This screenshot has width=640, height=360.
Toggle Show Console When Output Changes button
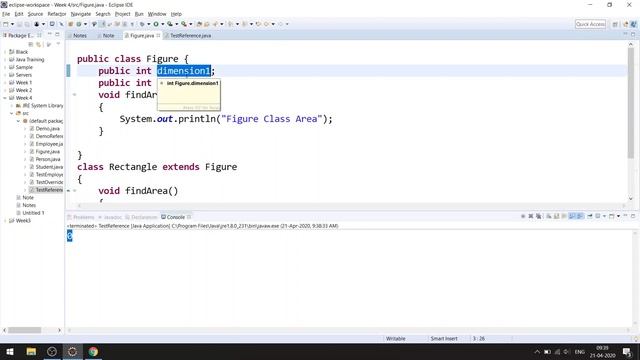pyautogui.click(x=572, y=216)
